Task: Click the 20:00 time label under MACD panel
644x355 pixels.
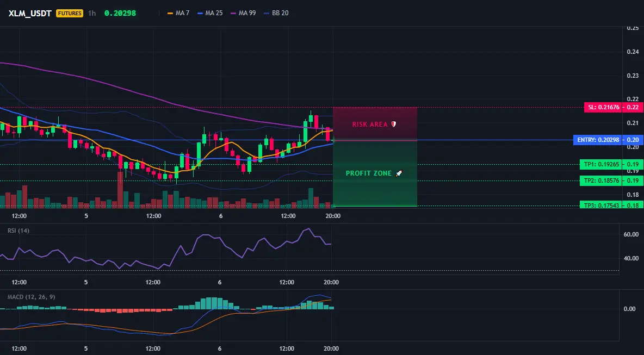Action: click(331, 349)
